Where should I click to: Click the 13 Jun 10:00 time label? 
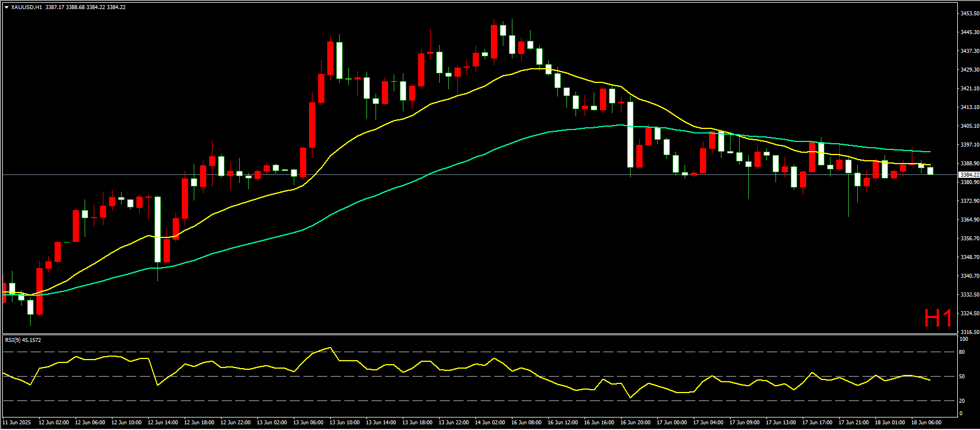tap(344, 422)
